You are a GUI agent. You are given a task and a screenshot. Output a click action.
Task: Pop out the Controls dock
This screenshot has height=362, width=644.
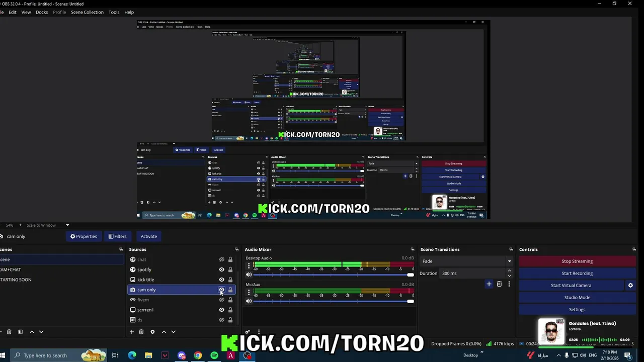click(634, 249)
